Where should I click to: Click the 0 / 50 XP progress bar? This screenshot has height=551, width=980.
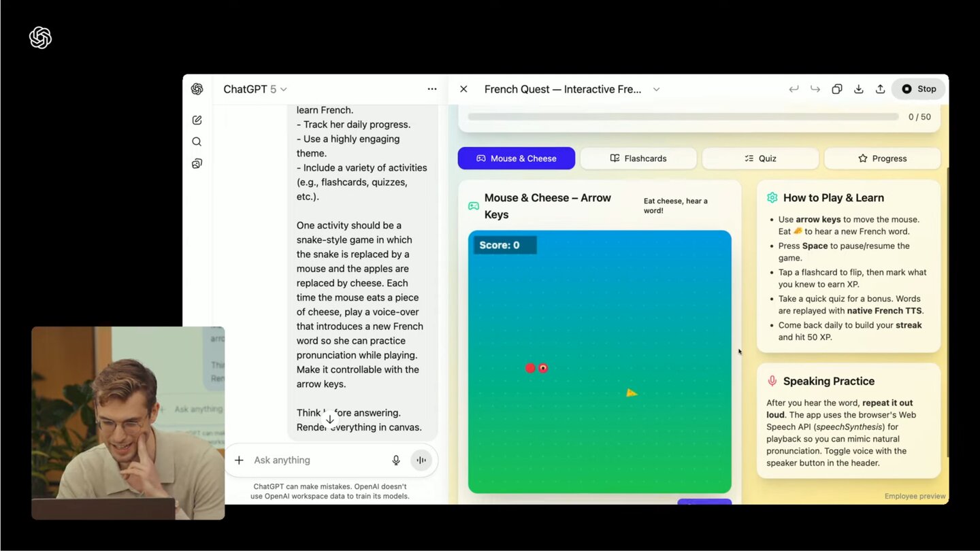(683, 117)
